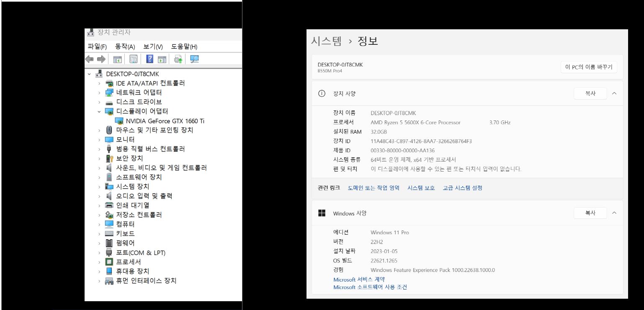The image size is (644, 310).
Task: Expand the 저장소 컨트롤러 node
Action: click(x=99, y=215)
